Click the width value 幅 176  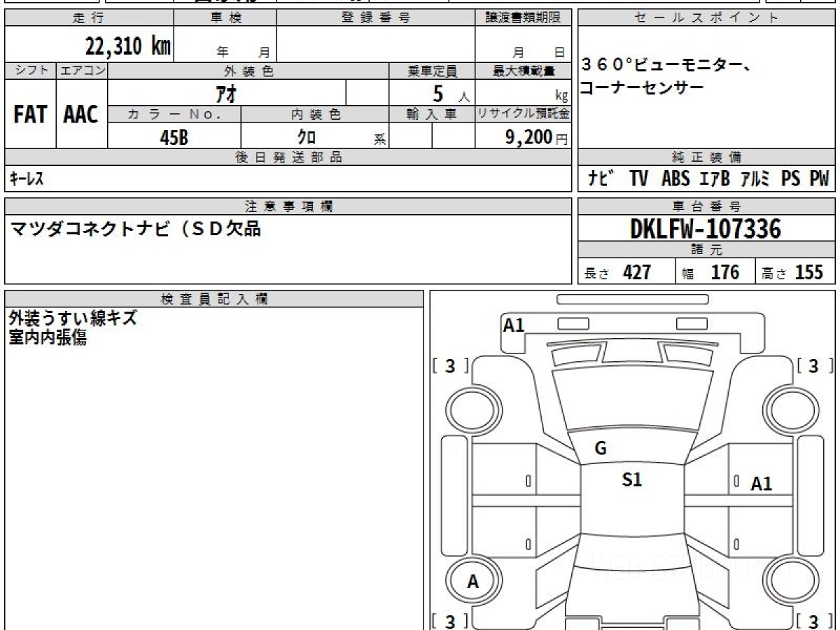click(x=710, y=272)
